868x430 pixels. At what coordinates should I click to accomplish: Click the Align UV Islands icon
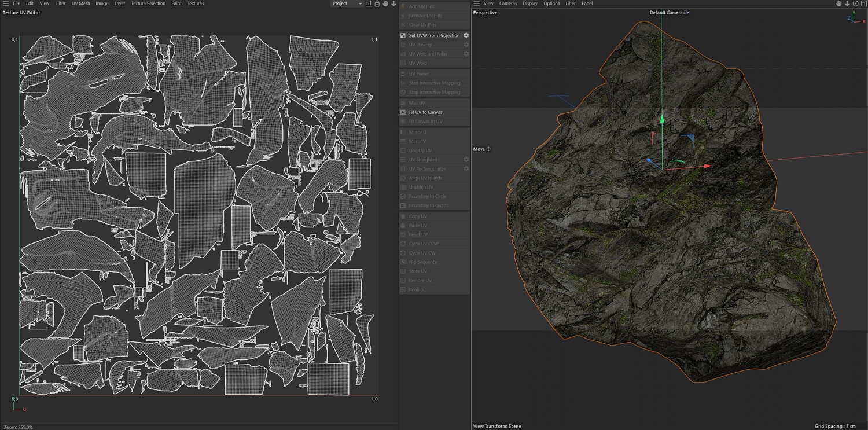click(x=403, y=178)
